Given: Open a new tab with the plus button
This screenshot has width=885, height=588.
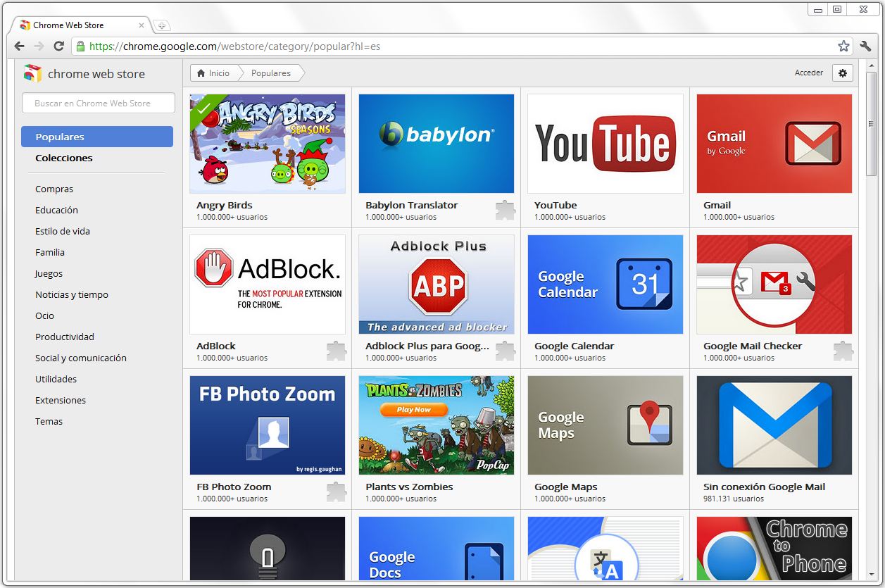Looking at the screenshot, I should click(x=161, y=25).
